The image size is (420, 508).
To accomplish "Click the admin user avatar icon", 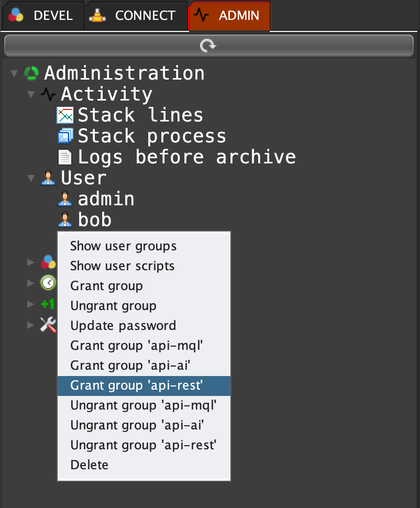I will pyautogui.click(x=65, y=199).
